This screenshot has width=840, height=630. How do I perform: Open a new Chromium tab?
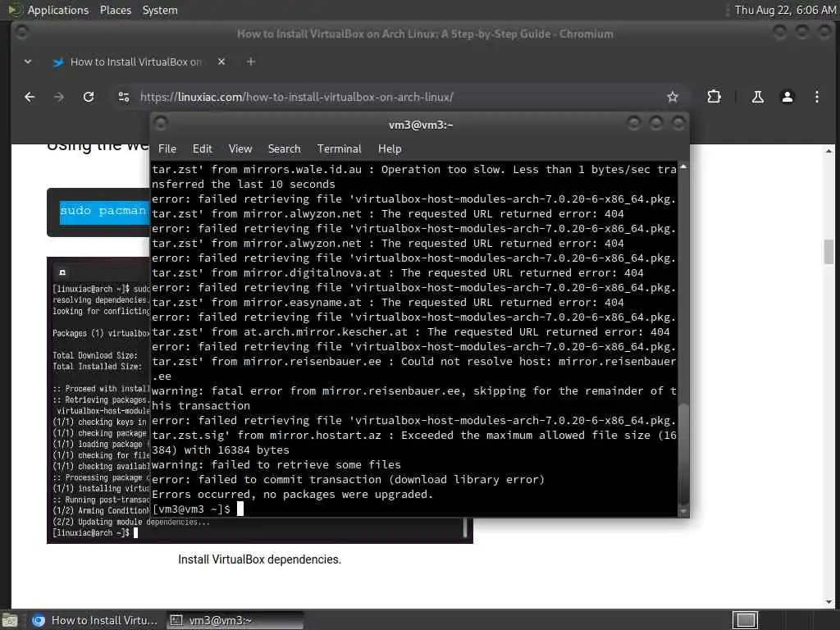(251, 62)
